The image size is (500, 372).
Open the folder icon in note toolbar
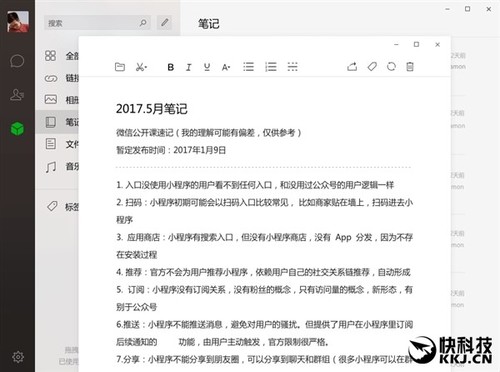[x=120, y=67]
